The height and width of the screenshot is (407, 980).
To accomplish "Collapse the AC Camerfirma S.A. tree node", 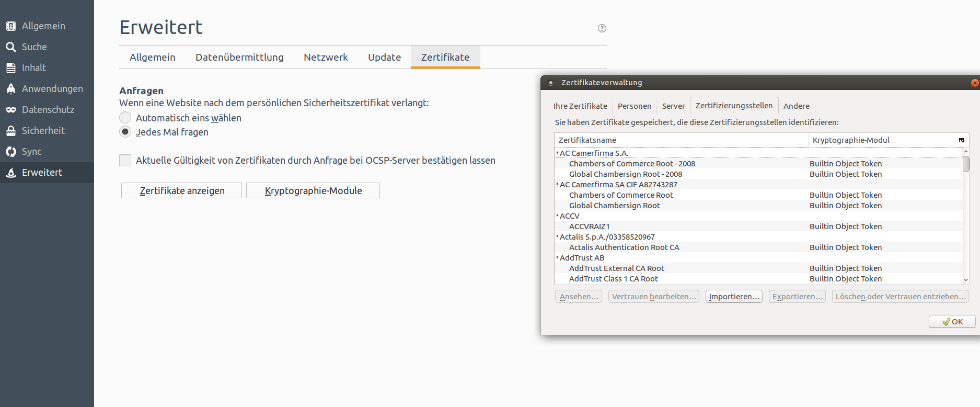I will click(557, 153).
